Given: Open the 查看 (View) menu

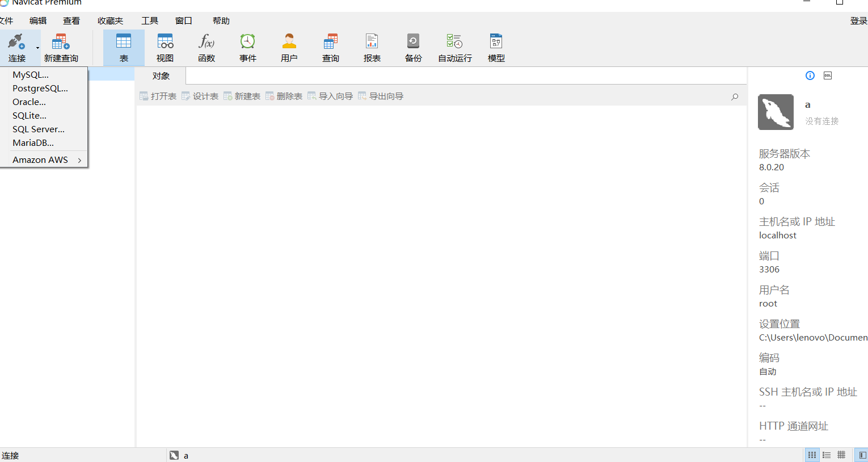Looking at the screenshot, I should (x=71, y=21).
